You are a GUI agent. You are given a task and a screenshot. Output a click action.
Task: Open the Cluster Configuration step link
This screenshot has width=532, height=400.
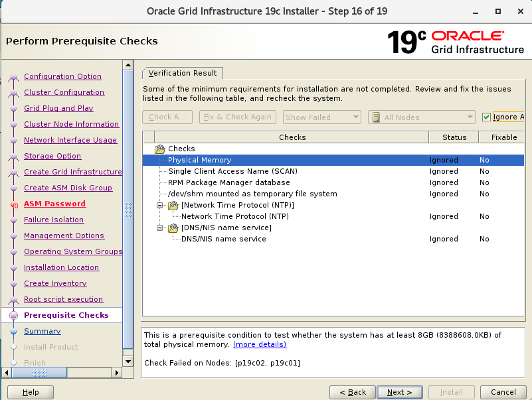coord(64,93)
